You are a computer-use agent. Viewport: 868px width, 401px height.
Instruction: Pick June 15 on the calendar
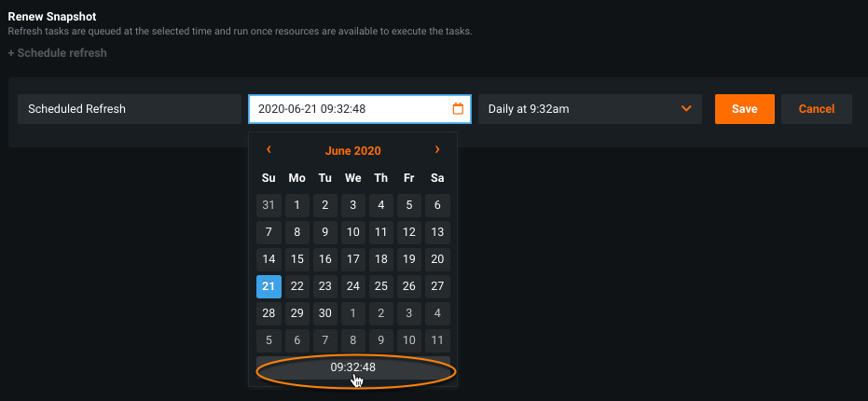tap(296, 259)
